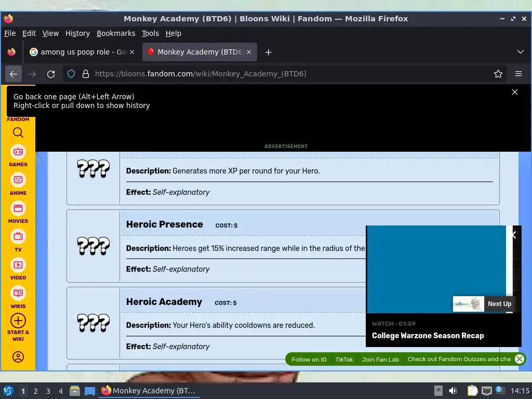Select the Monkey Academy Firefox taskbar entry

149,391
